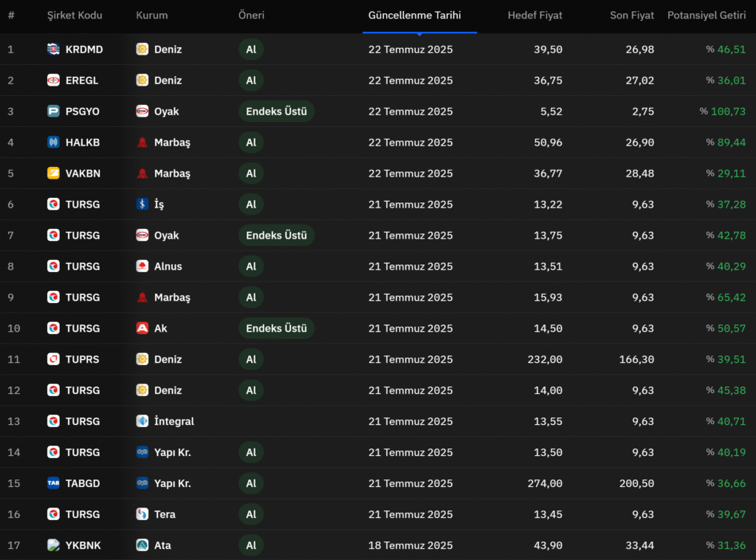
Task: Sort by Şirket Kodu column header
Action: 75,16
